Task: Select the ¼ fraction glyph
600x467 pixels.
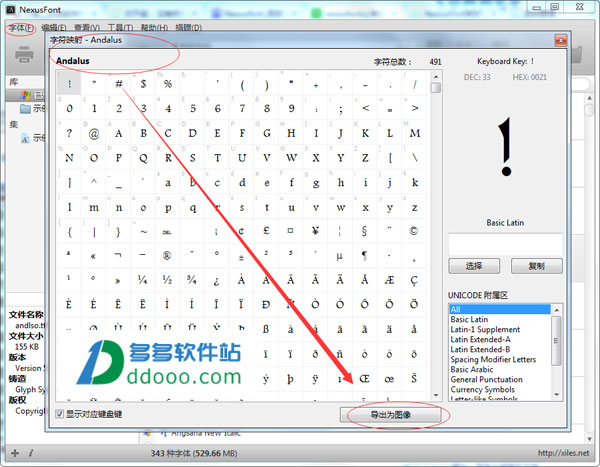Action: coord(143,280)
